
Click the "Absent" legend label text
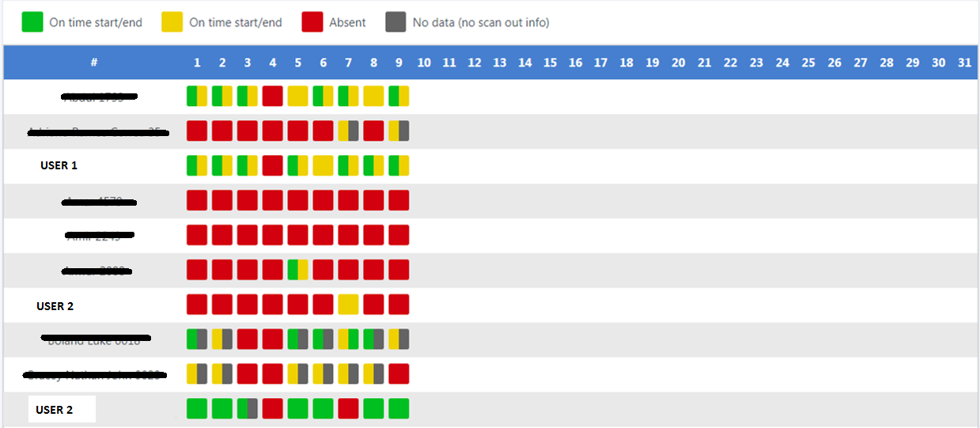point(347,22)
